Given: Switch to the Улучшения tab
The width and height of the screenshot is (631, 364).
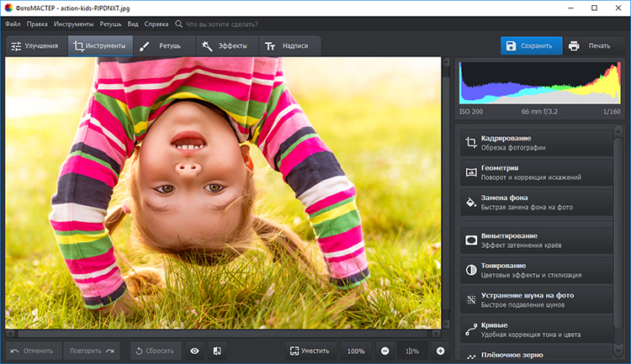Looking at the screenshot, I should tap(34, 46).
